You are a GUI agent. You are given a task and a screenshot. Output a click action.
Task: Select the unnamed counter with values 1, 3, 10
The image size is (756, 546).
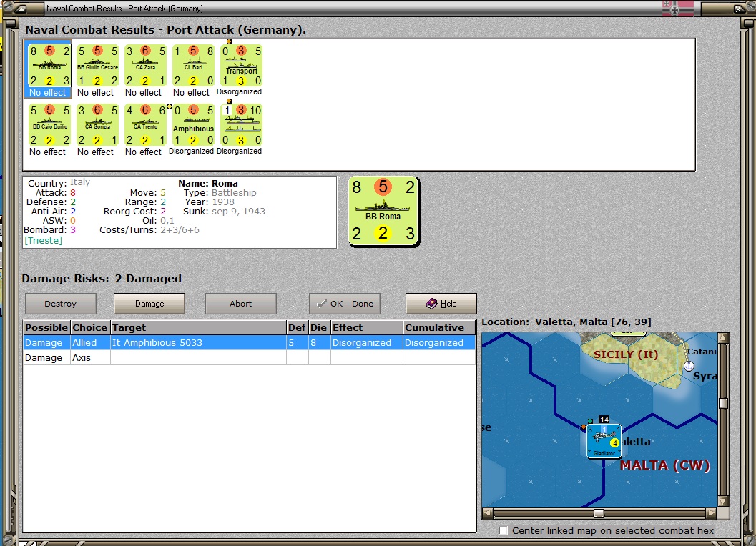[x=241, y=124]
